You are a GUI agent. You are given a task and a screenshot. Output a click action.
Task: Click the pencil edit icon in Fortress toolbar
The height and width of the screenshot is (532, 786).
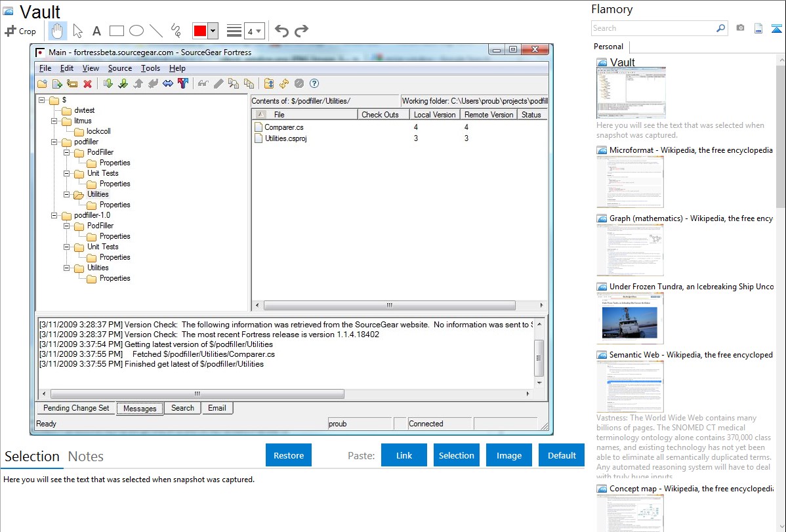(218, 84)
